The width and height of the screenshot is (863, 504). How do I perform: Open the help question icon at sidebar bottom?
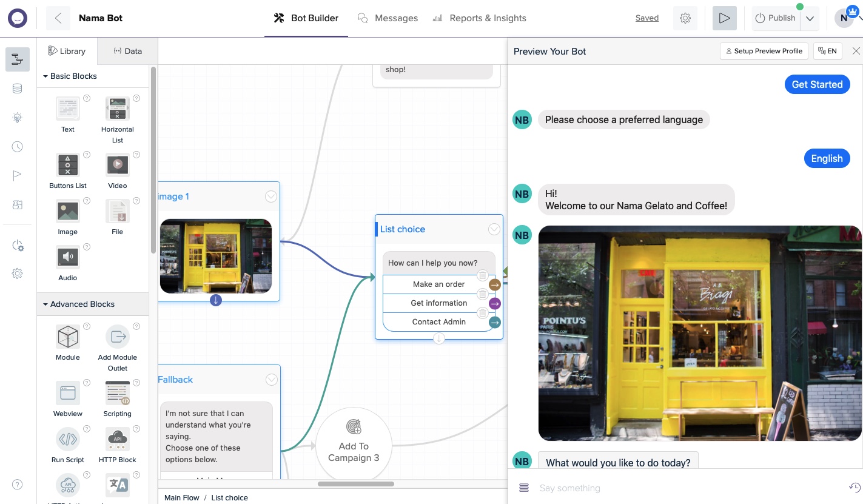(x=18, y=485)
